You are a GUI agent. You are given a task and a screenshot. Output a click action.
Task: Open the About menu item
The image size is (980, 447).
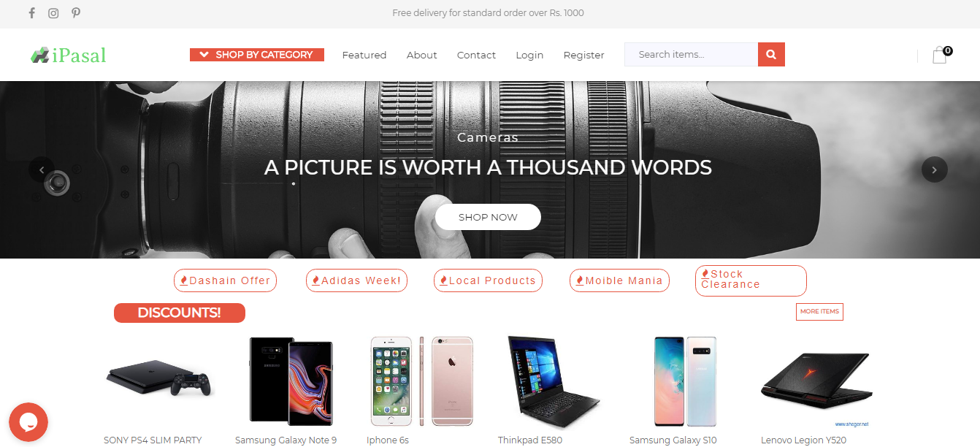(x=422, y=55)
